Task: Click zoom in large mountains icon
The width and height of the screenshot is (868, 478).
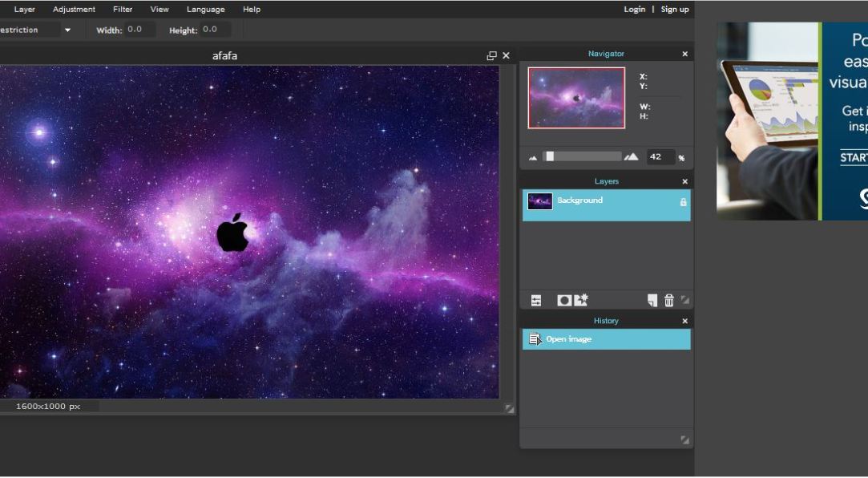Action: tap(632, 156)
